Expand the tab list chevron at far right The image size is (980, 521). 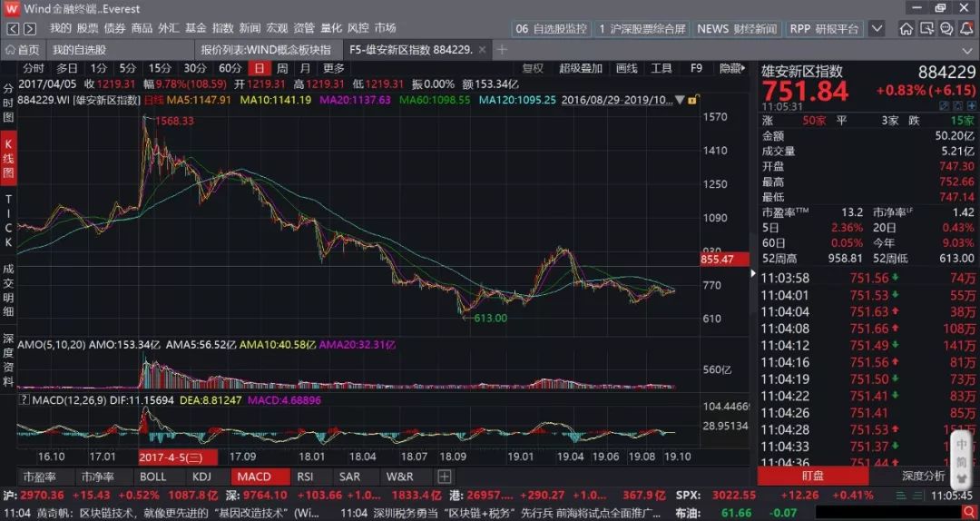coord(966,50)
